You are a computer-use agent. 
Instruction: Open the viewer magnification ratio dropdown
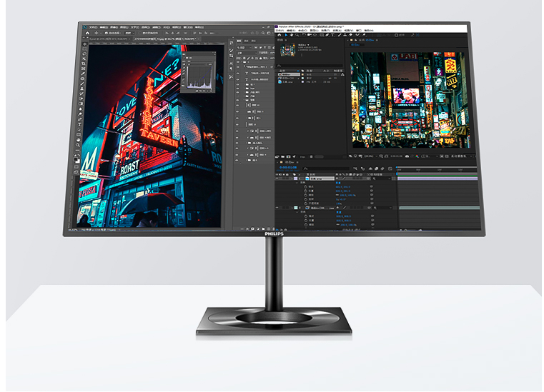[x=370, y=156]
